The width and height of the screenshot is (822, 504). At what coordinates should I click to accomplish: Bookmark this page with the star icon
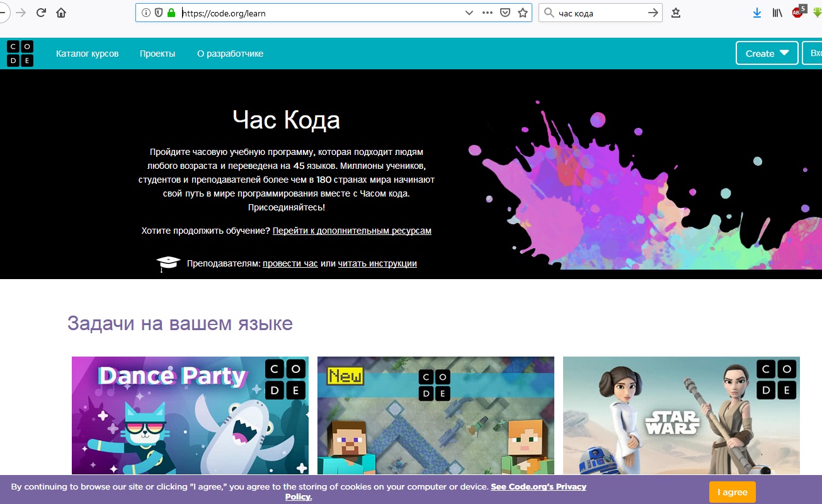point(523,13)
